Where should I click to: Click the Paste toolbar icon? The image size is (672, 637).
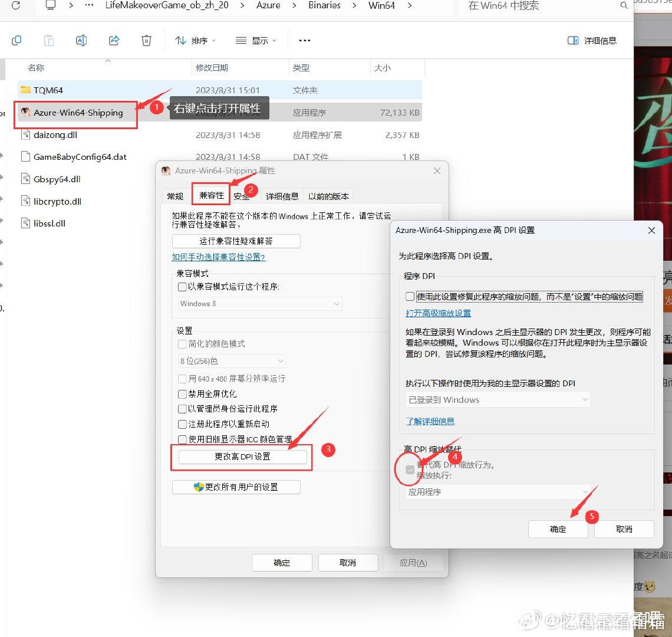(49, 41)
